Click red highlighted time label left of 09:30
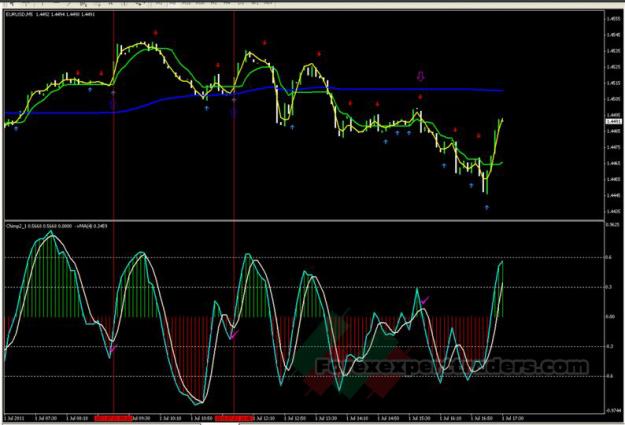This screenshot has height=425, width=625. pos(113,418)
